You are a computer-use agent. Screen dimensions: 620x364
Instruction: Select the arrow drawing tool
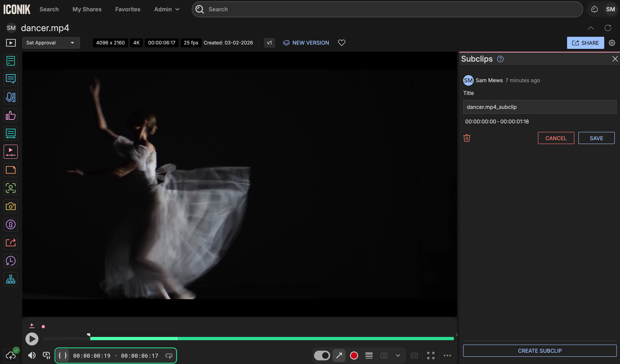click(x=339, y=355)
